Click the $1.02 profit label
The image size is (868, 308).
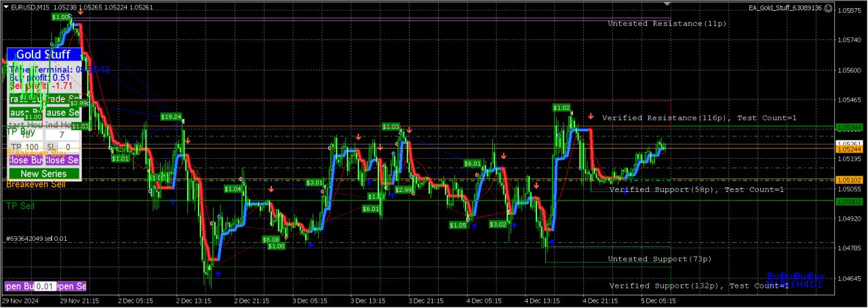click(561, 107)
